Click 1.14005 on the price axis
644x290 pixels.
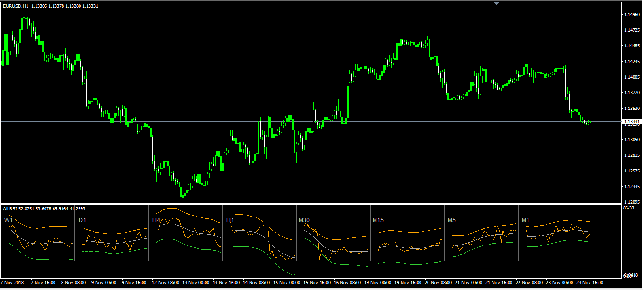click(632, 77)
